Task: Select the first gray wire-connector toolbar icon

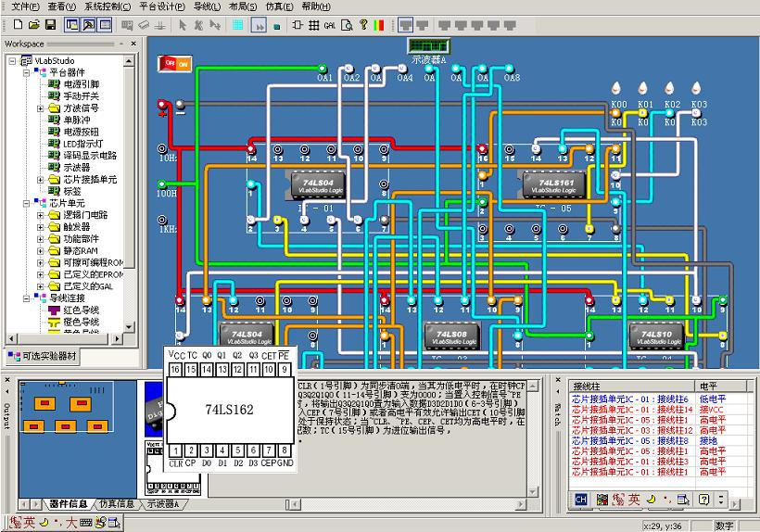Action: (x=406, y=25)
